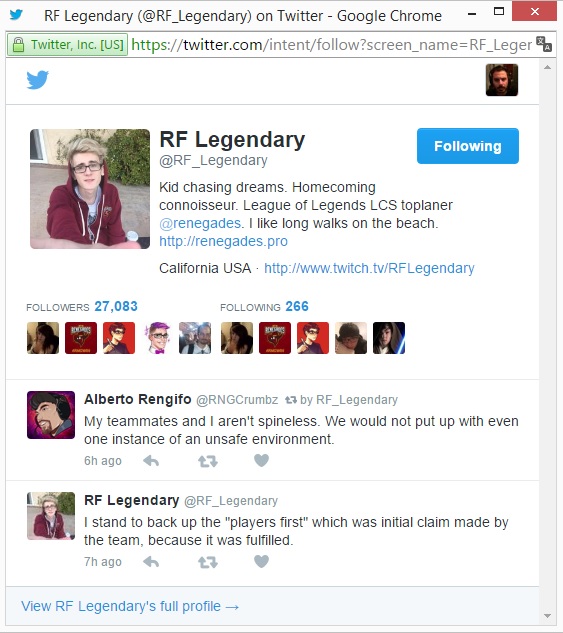View RF Legendary's full profile
Viewport: 563px width, 633px height.
[x=130, y=606]
